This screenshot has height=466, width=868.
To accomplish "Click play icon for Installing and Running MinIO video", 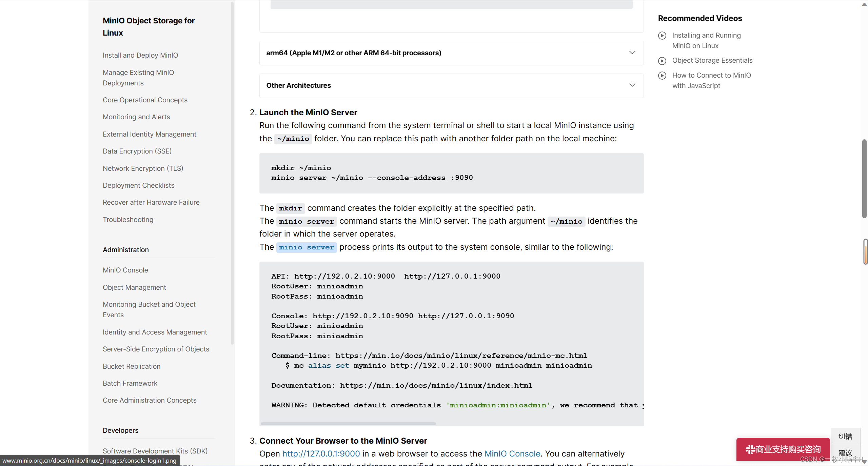I will tap(662, 36).
